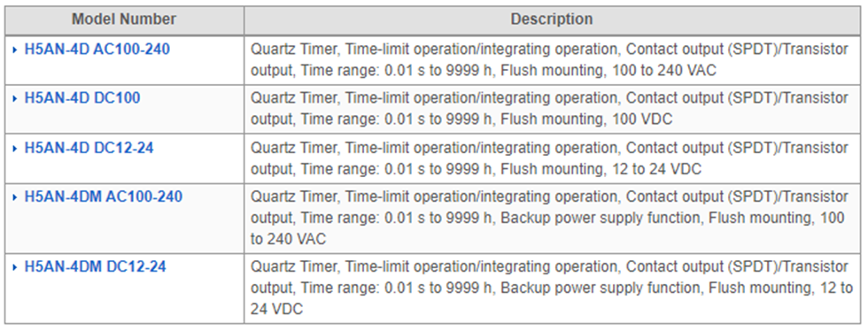868x331 pixels.
Task: Select the H5AN-4DM AC100-240 backup power description
Action: (549, 218)
